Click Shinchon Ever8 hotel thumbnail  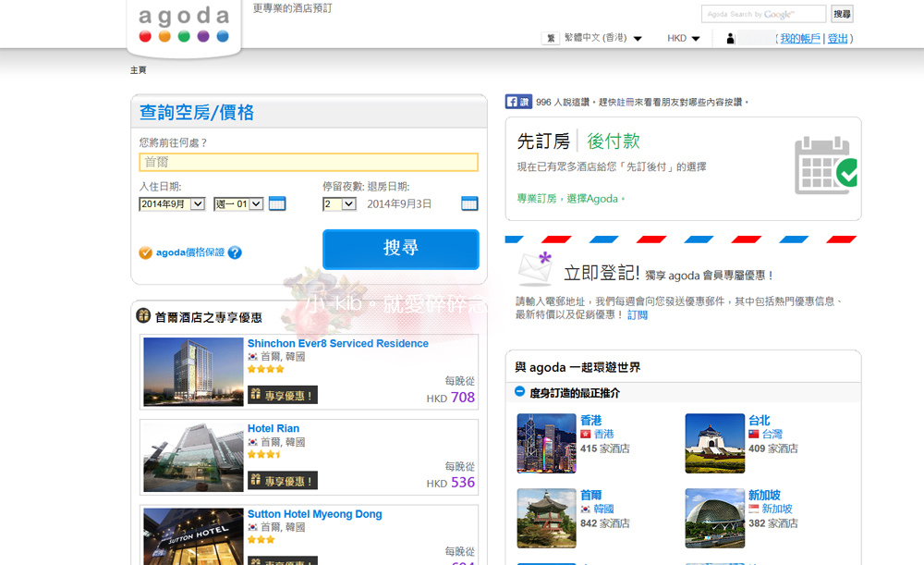193,372
